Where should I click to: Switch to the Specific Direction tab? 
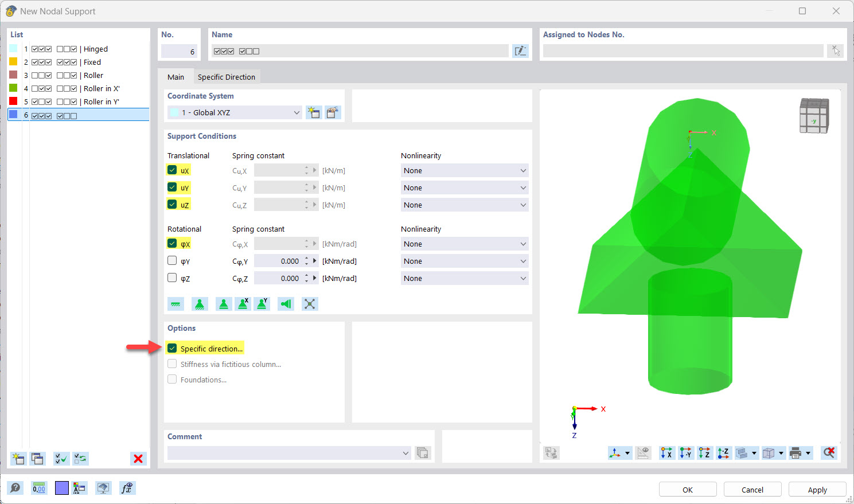pyautogui.click(x=227, y=76)
